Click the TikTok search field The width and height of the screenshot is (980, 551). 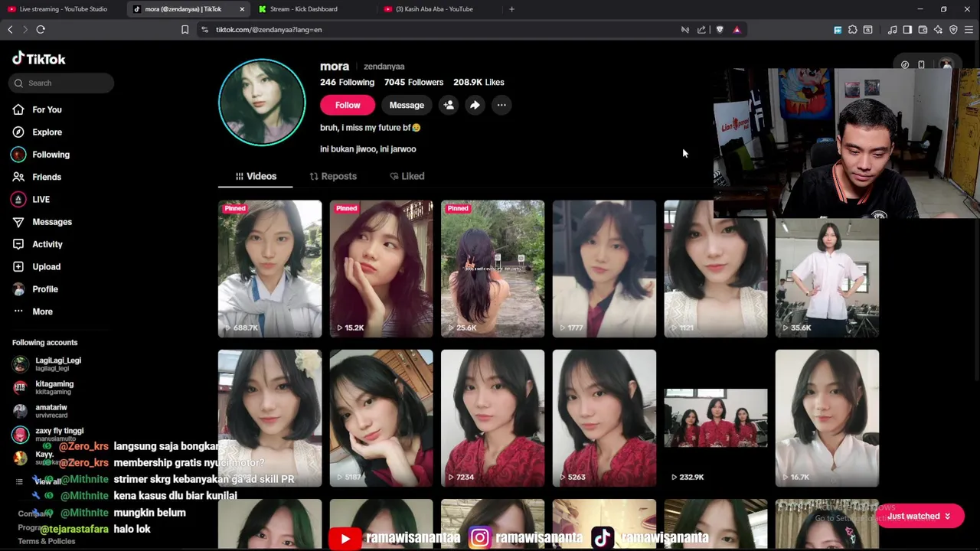click(63, 83)
